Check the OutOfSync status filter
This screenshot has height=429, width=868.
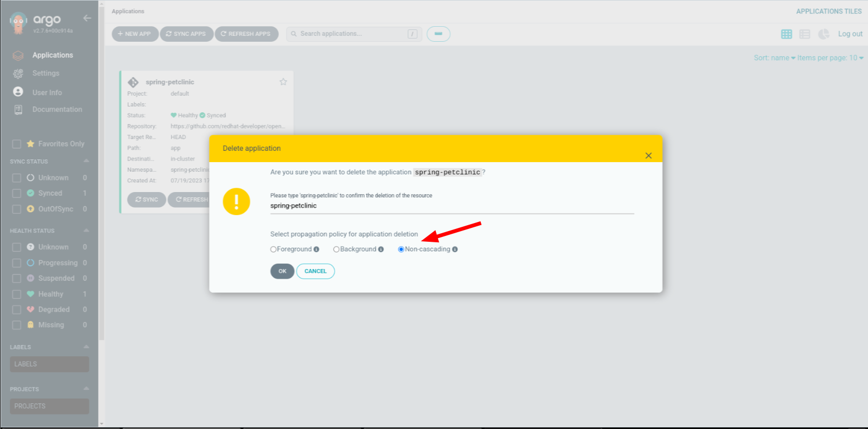17,209
